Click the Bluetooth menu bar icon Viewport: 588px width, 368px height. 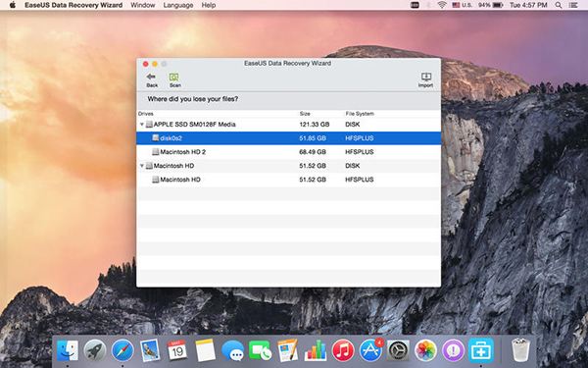tap(428, 5)
